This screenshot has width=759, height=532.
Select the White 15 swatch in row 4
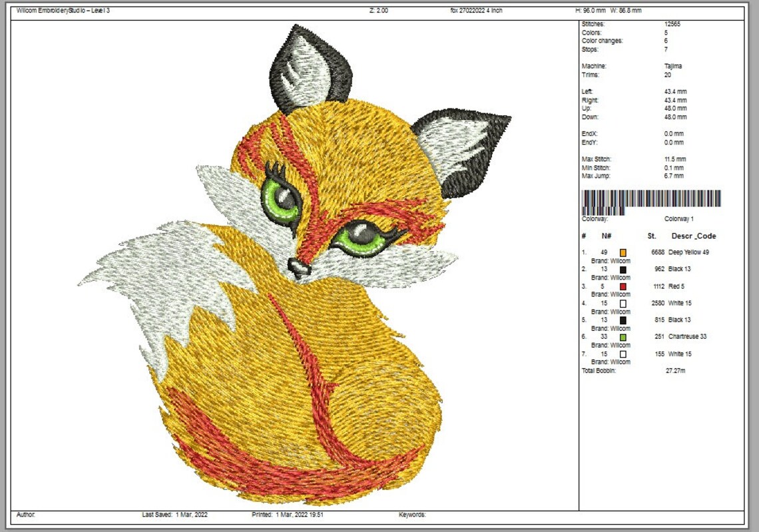tap(623, 302)
